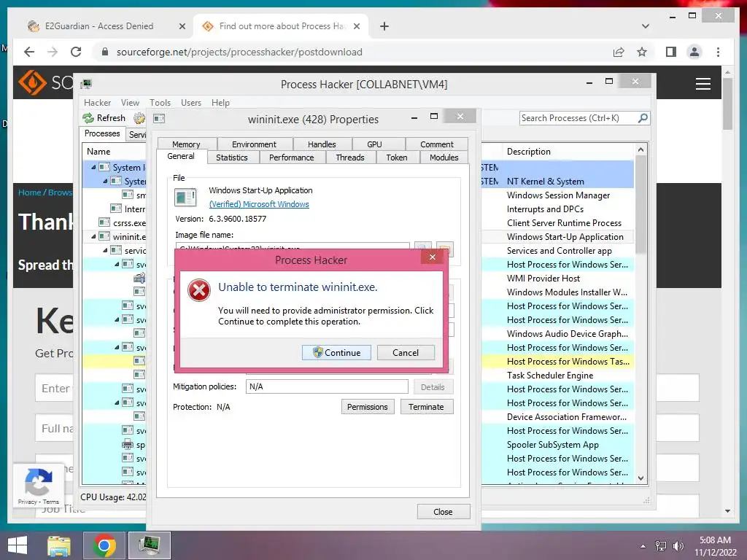747x560 pixels.
Task: Select the Processes tab in main window
Action: (x=102, y=133)
